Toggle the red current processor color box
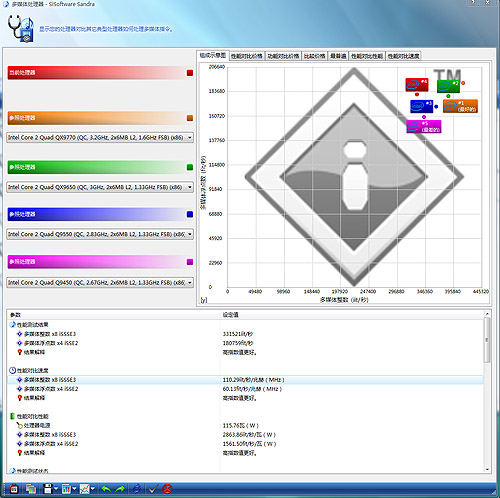The image size is (500, 498). pyautogui.click(x=190, y=73)
